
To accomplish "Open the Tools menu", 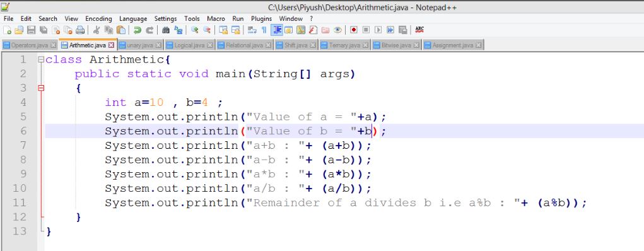I will (x=192, y=18).
